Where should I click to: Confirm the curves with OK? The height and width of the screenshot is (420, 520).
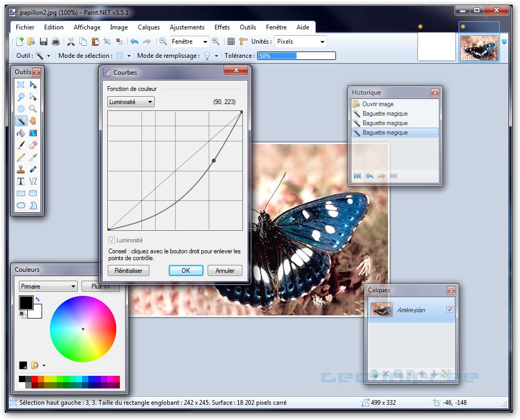(186, 271)
